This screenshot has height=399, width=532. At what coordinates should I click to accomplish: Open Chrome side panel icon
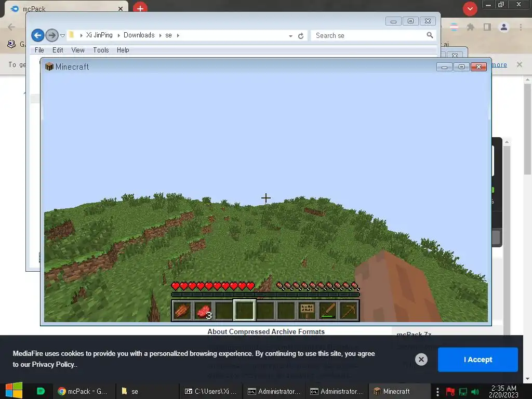[x=487, y=27]
